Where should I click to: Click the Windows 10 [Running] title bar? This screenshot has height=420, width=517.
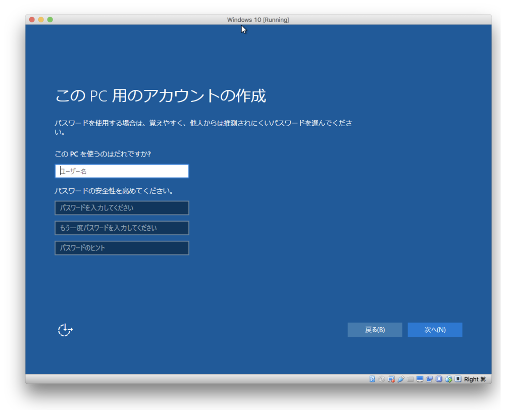click(x=258, y=19)
